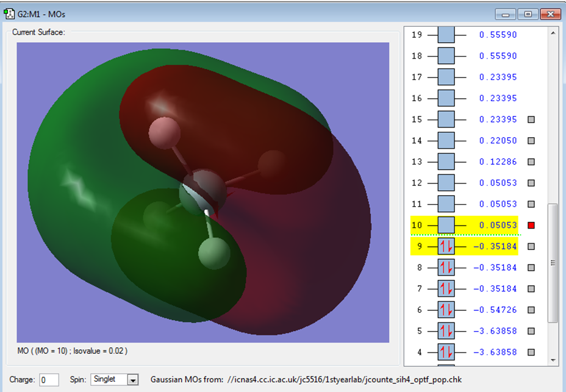Screen dimensions: 566x392
Task: Select the occupied orbital icon for MO 5
Action: pyautogui.click(x=446, y=331)
